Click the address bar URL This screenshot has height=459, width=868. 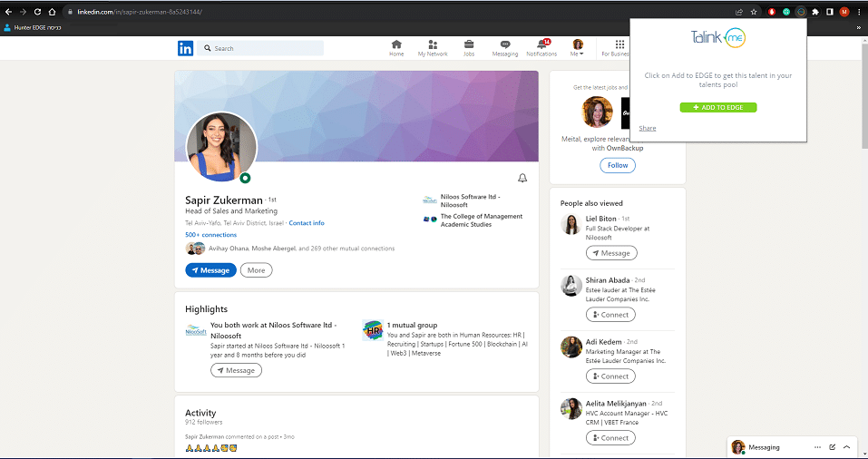point(140,12)
